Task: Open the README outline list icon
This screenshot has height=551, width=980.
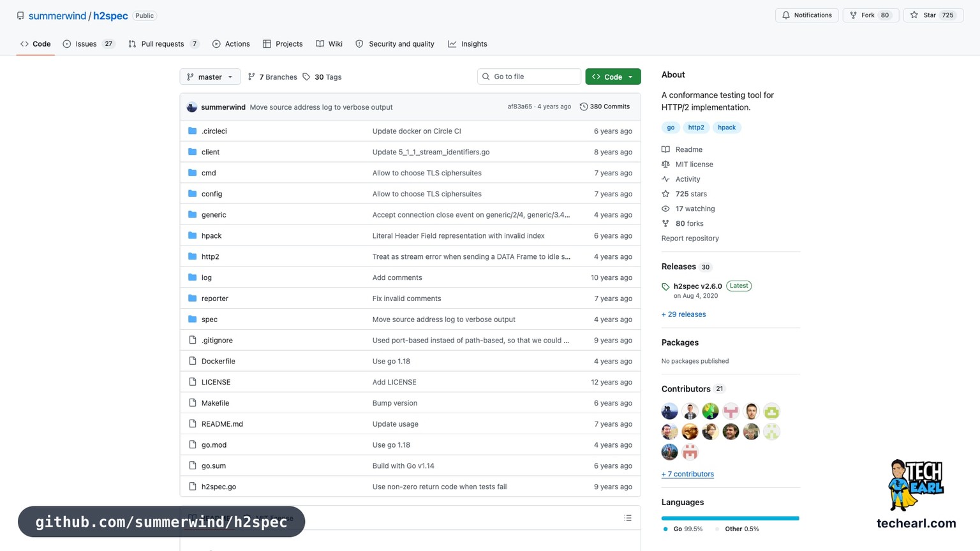Action: pos(628,518)
